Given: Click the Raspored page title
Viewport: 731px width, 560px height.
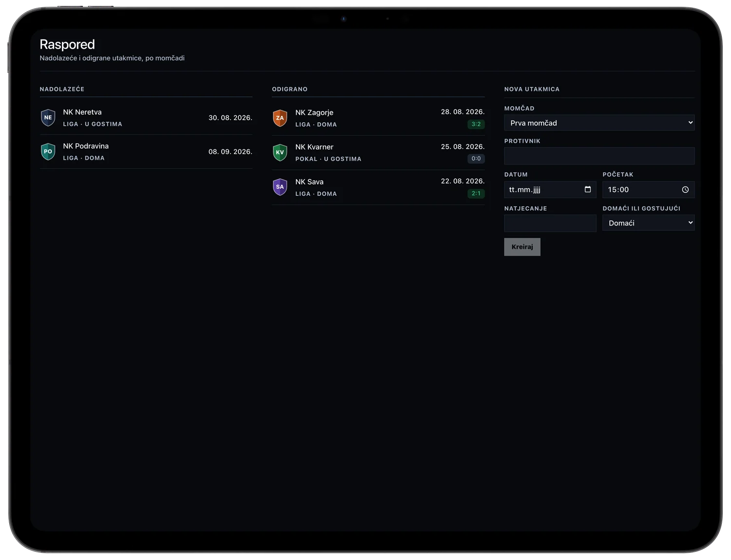Looking at the screenshot, I should pyautogui.click(x=67, y=44).
